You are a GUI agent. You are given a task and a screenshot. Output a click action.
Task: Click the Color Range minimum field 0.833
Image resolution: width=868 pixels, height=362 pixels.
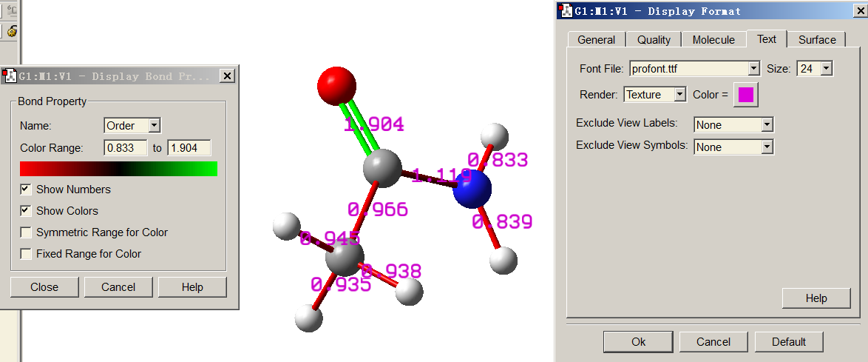pos(125,148)
